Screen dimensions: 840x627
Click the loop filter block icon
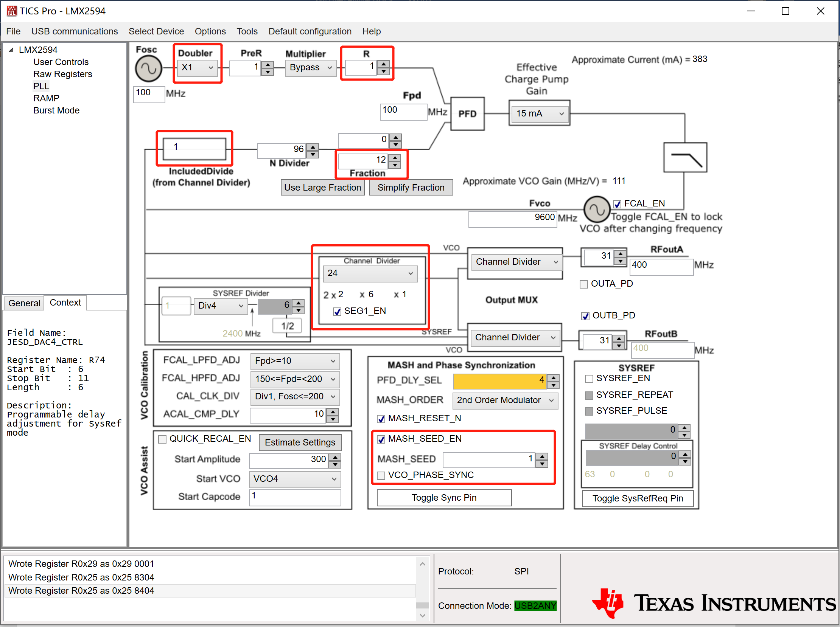685,158
